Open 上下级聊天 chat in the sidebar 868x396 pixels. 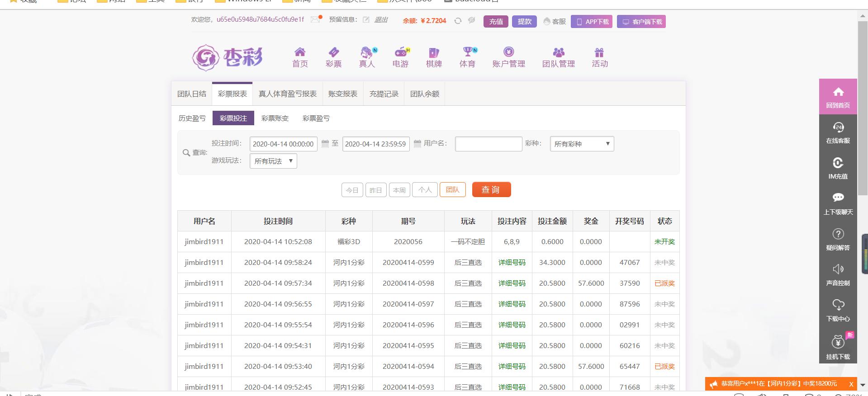(x=838, y=203)
